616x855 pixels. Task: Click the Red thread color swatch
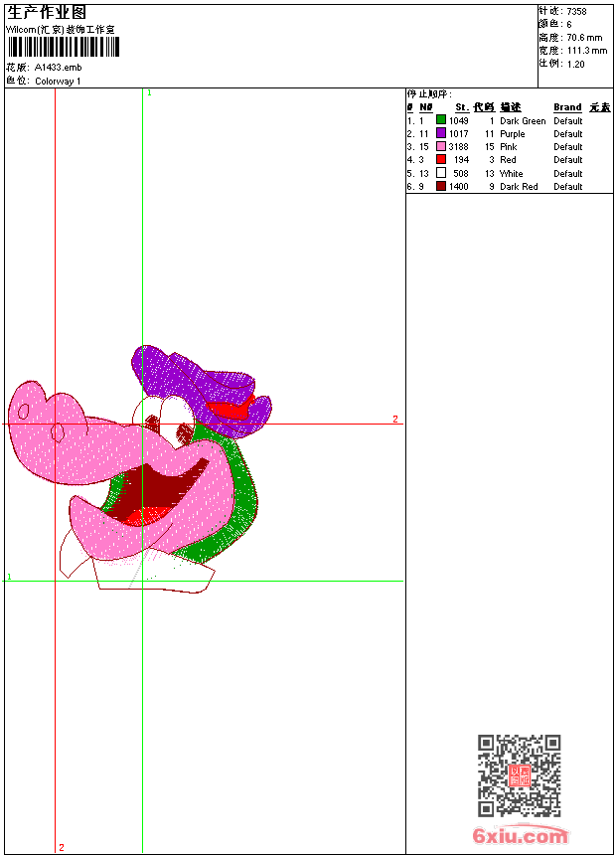(441, 159)
